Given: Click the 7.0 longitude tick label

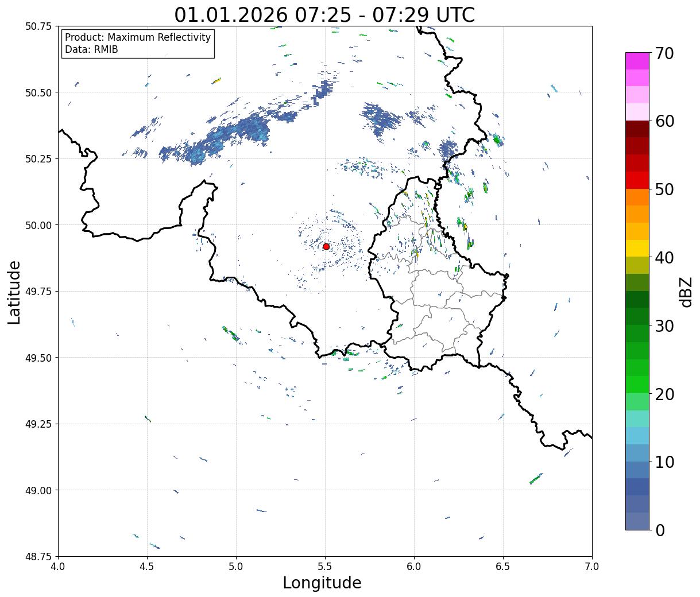Looking at the screenshot, I should click(592, 567).
